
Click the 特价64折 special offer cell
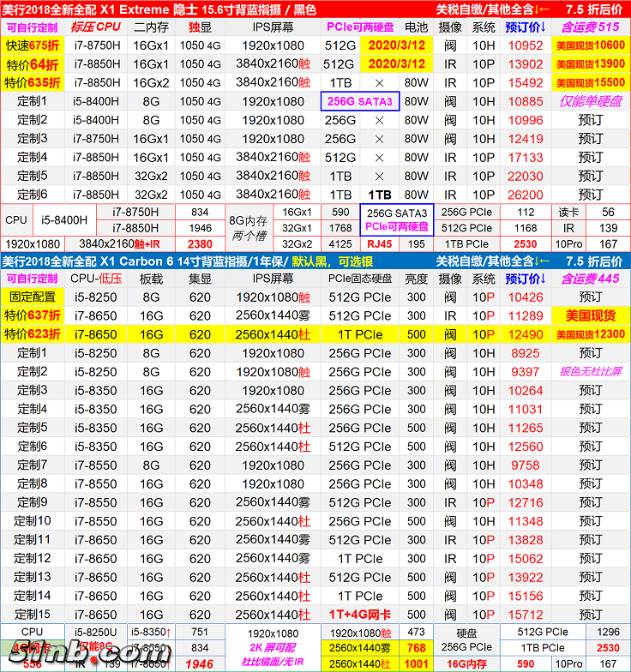click(x=32, y=64)
